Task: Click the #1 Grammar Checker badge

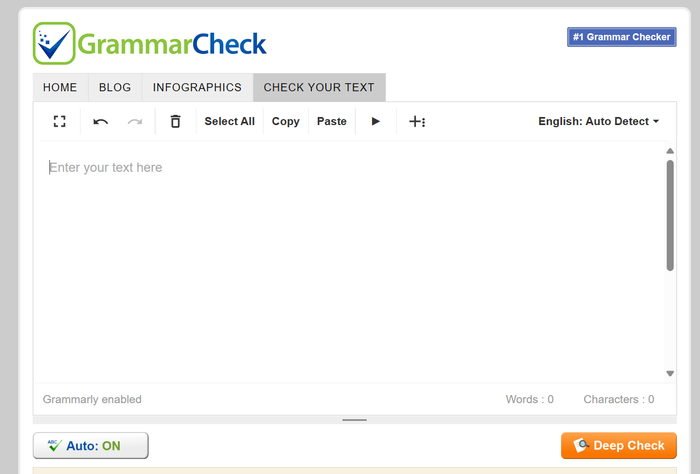Action: pos(621,37)
